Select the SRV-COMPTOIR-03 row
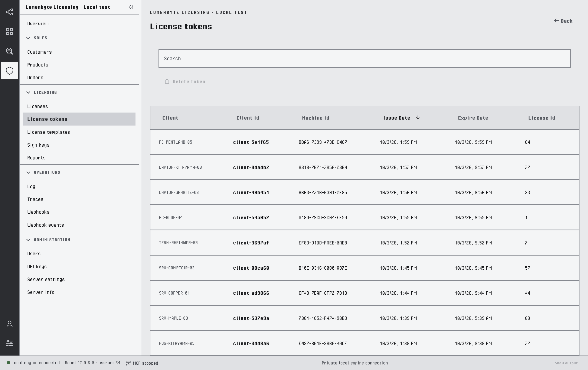The height and width of the screenshot is (370, 588). (x=365, y=268)
